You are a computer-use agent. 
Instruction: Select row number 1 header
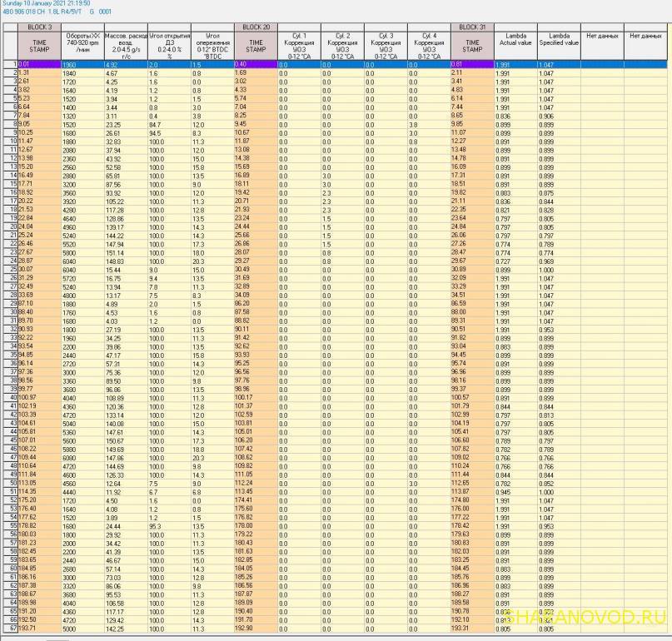pyautogui.click(x=12, y=64)
